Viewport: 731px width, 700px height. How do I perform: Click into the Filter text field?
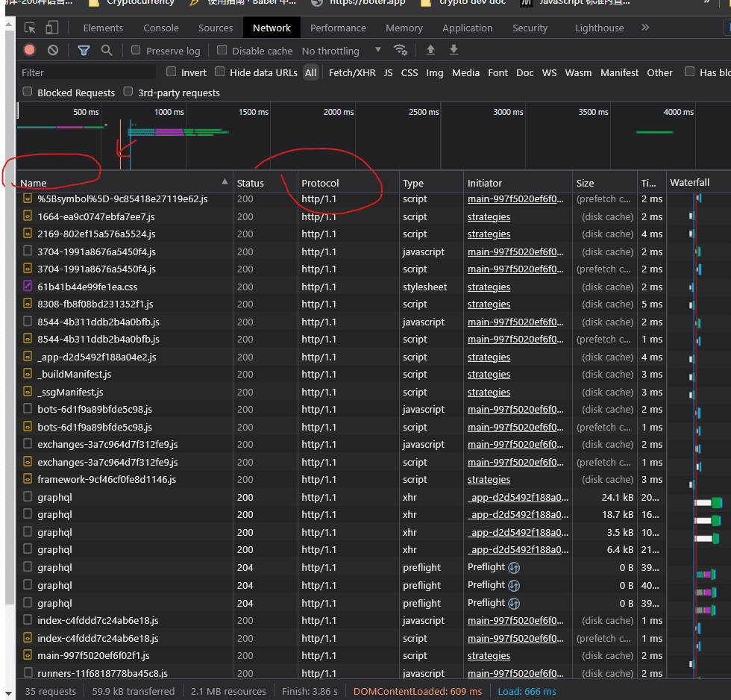[86, 72]
